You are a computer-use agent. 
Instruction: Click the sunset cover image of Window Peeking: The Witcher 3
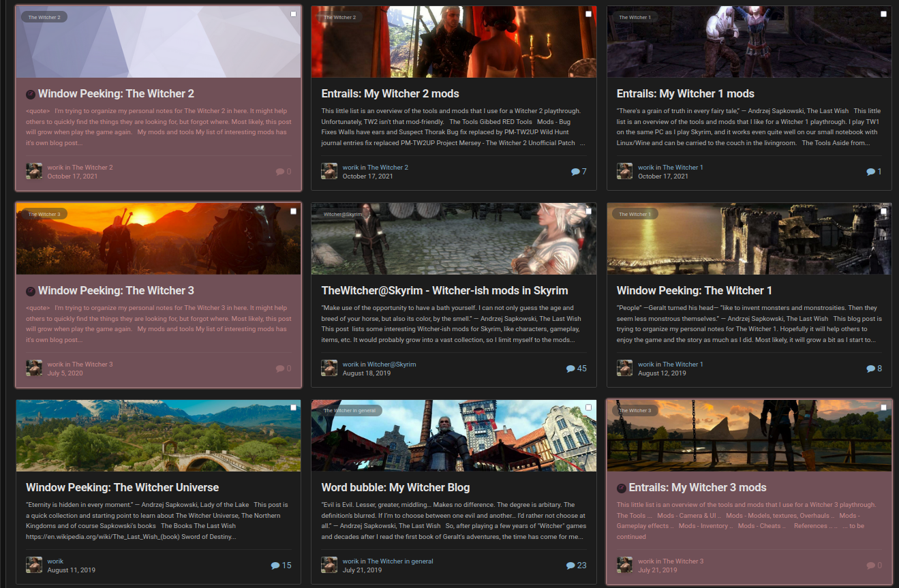point(158,238)
